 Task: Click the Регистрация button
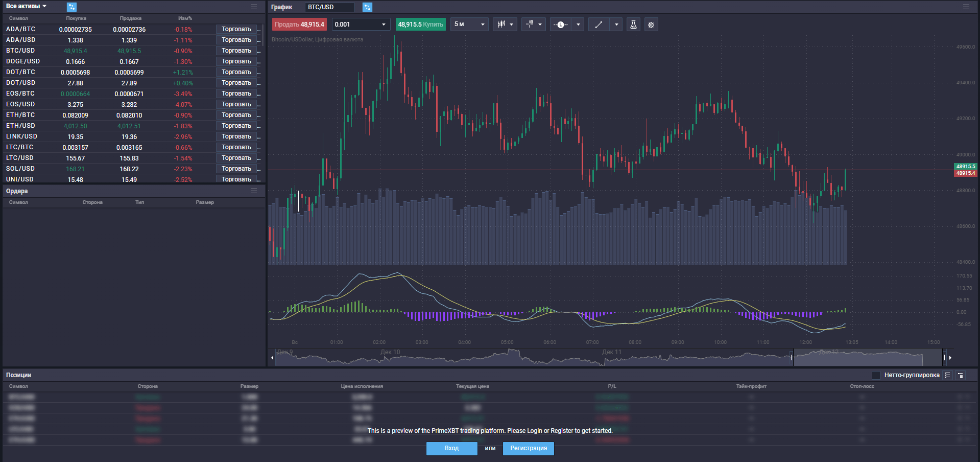[x=529, y=448]
